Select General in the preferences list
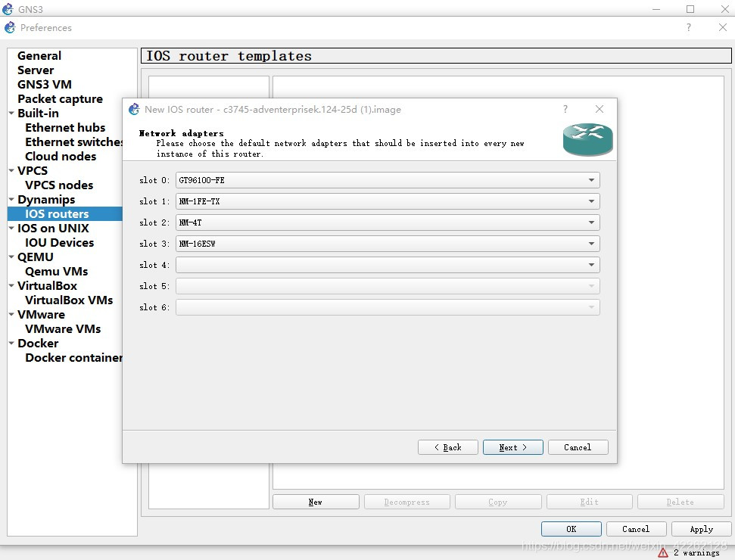The width and height of the screenshot is (735, 560). click(39, 56)
